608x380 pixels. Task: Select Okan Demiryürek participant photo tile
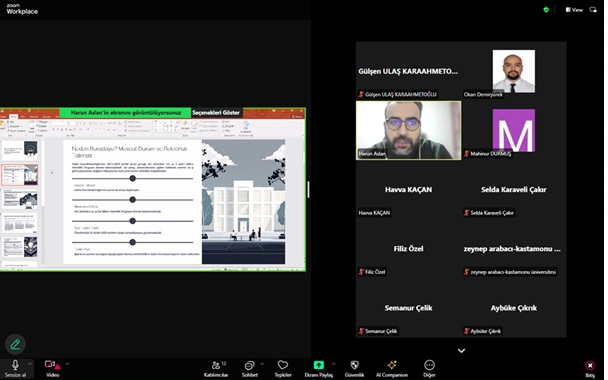coord(513,71)
